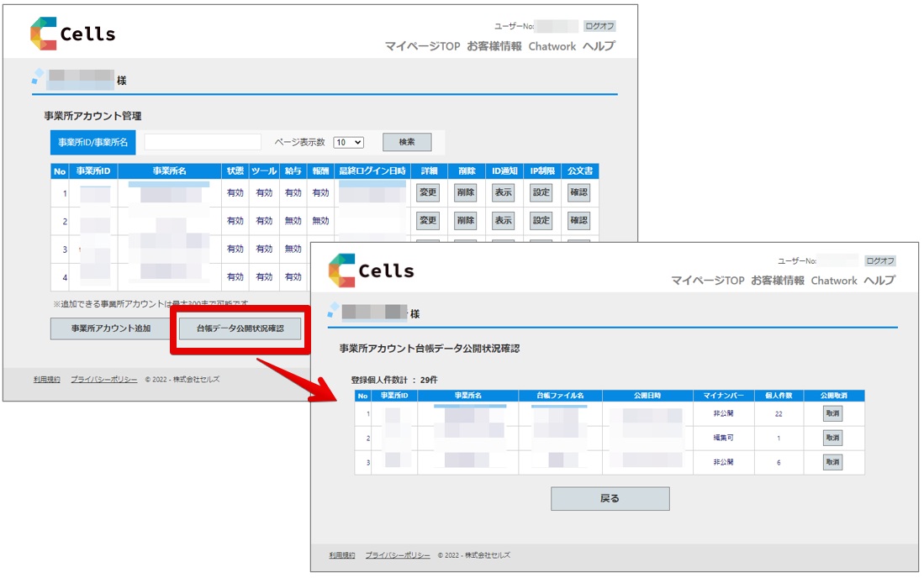Click 事業所アカウント追加 button

pyautogui.click(x=111, y=328)
